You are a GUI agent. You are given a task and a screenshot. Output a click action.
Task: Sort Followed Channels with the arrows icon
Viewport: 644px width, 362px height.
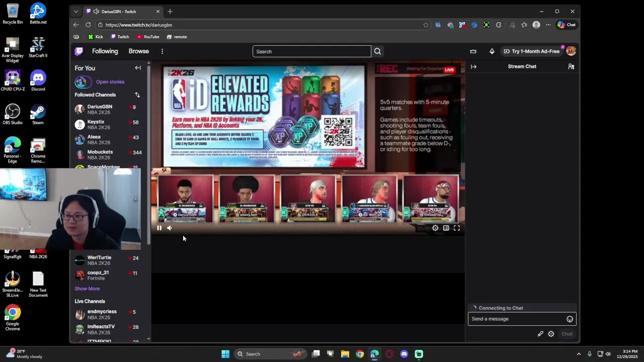pyautogui.click(x=137, y=95)
